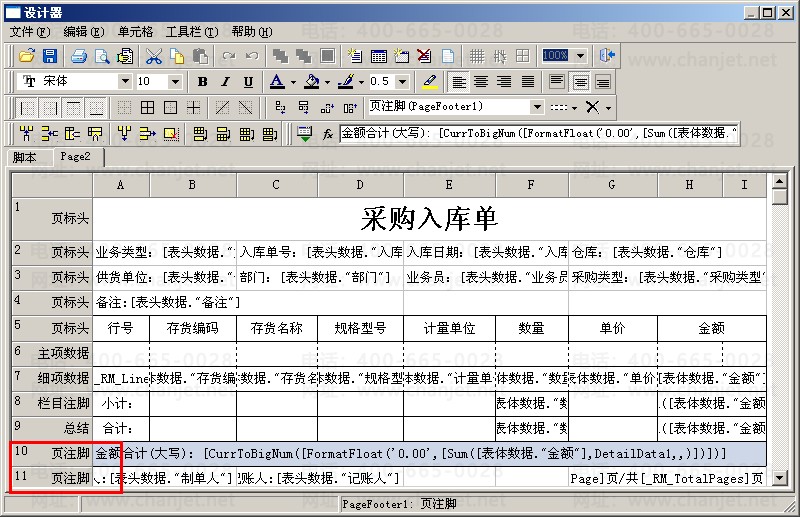Toggle left border line button

coord(27,107)
